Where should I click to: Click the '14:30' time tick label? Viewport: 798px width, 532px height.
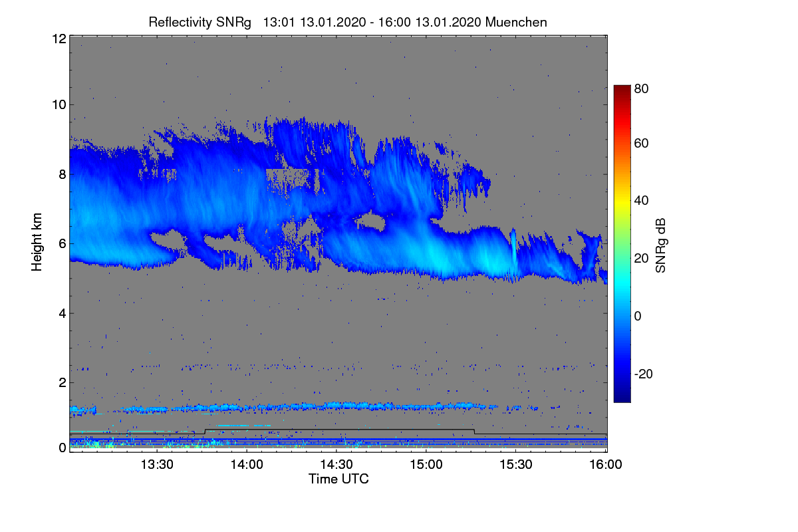337,465
